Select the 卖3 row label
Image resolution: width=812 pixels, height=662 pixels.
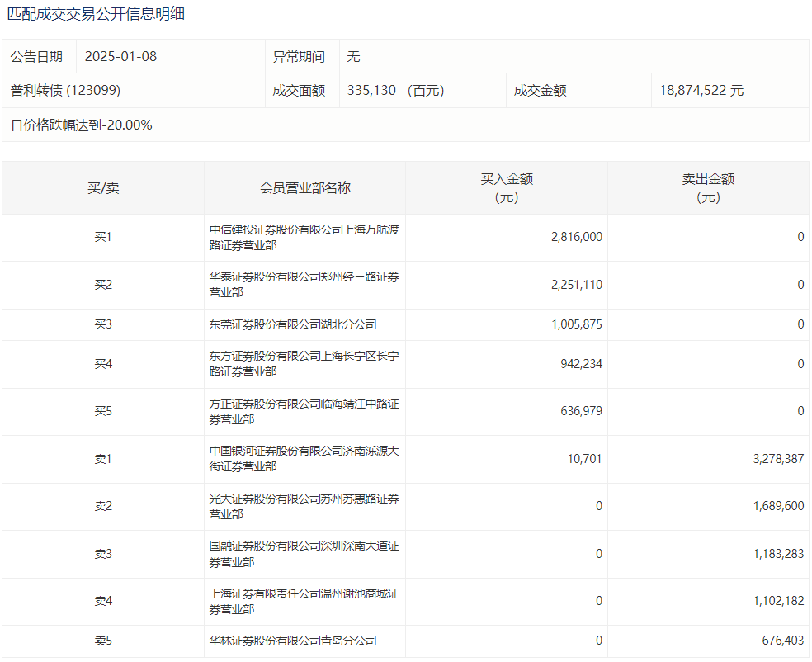point(103,554)
